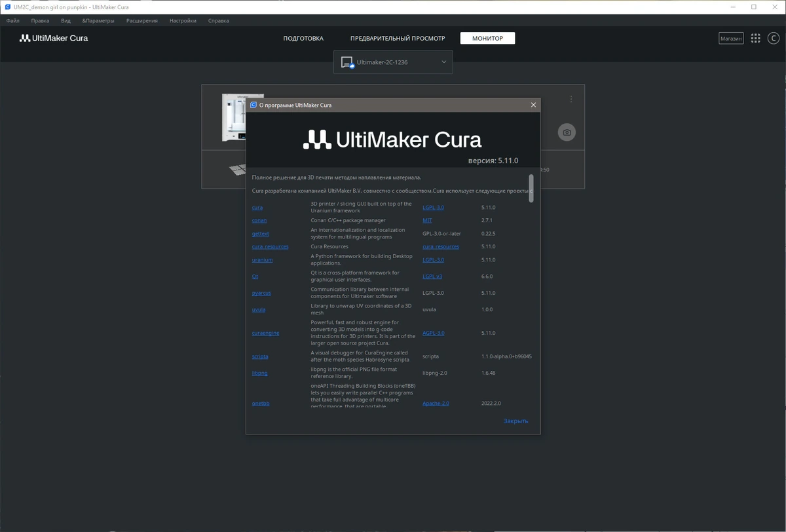Click the Cura icon in dialog title

point(253,105)
